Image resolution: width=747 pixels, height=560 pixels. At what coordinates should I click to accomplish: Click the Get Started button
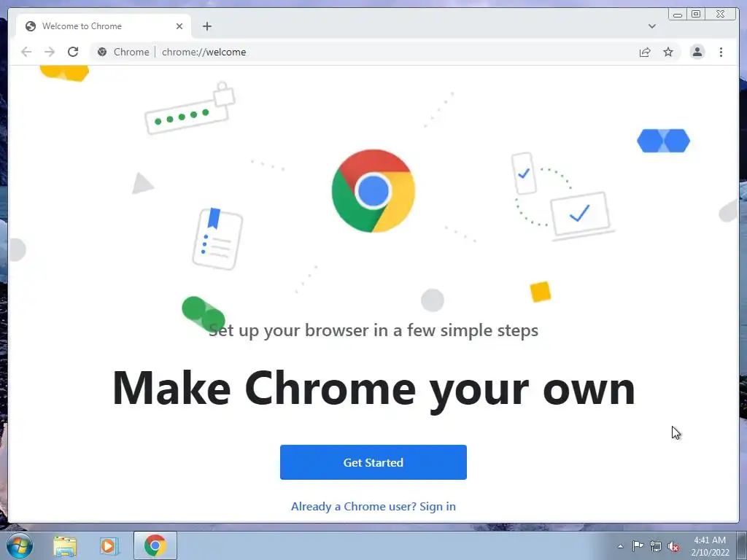[x=373, y=462]
